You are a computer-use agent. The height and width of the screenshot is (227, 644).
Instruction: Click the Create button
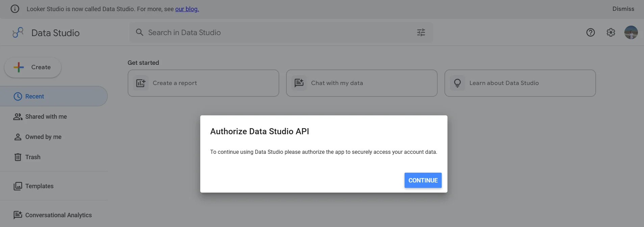click(x=33, y=67)
